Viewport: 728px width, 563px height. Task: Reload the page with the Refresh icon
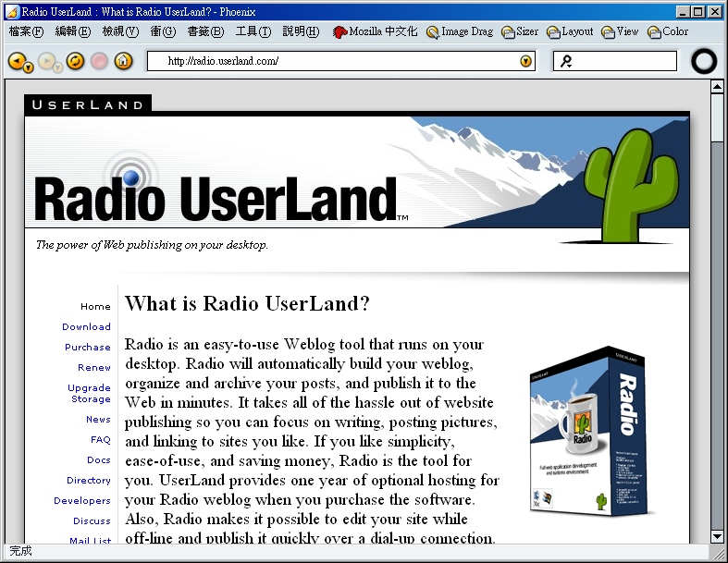pos(75,61)
